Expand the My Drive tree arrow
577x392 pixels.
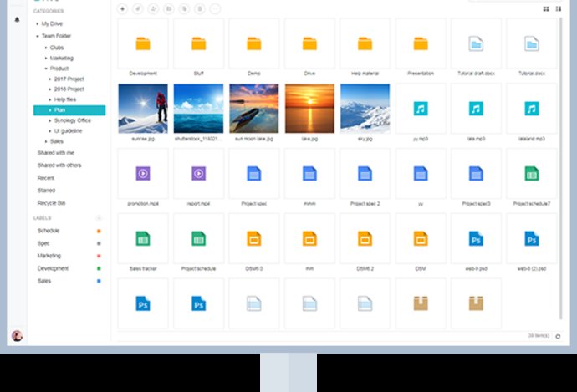37,24
